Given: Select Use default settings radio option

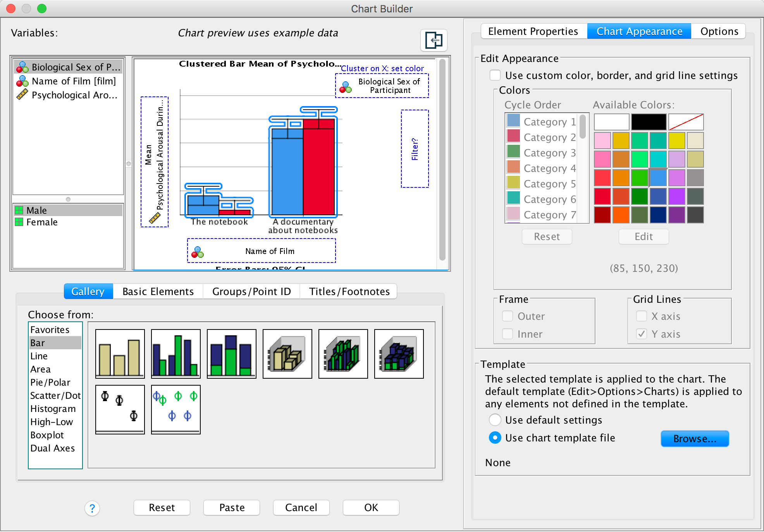Looking at the screenshot, I should pyautogui.click(x=495, y=420).
